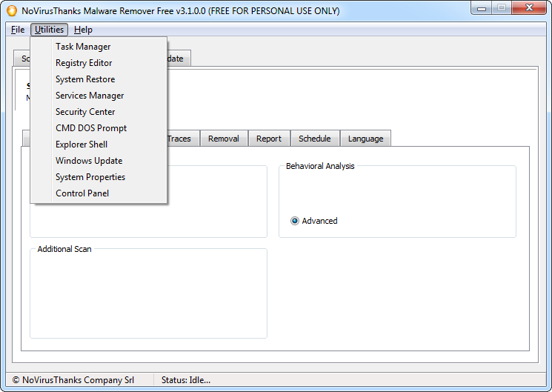Open Control Panel menu item
Viewport: 552px width, 392px height.
[x=99, y=193]
